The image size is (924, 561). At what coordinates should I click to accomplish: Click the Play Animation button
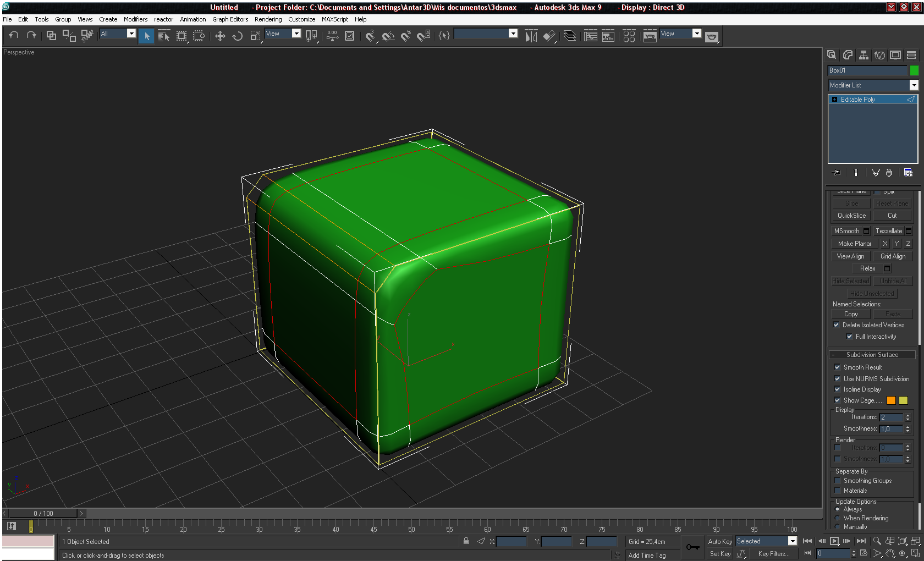(x=834, y=541)
